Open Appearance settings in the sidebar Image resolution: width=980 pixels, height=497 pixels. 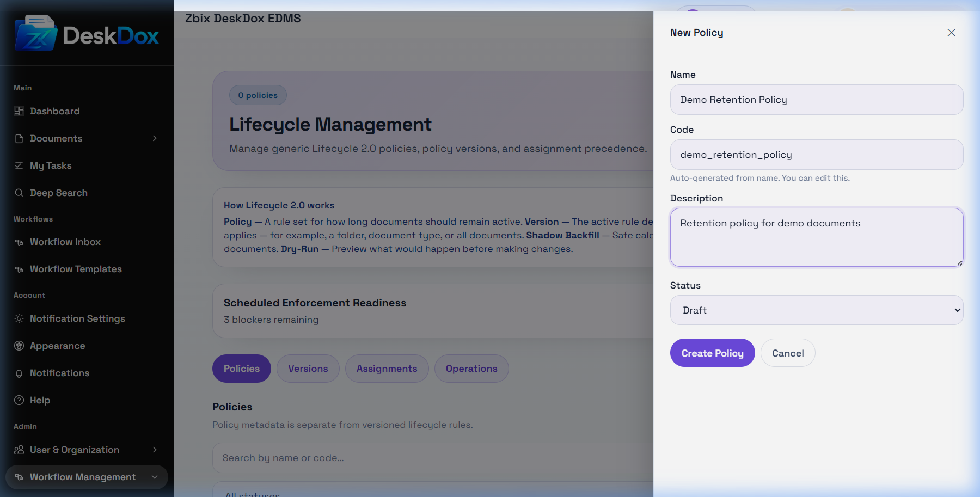57,346
